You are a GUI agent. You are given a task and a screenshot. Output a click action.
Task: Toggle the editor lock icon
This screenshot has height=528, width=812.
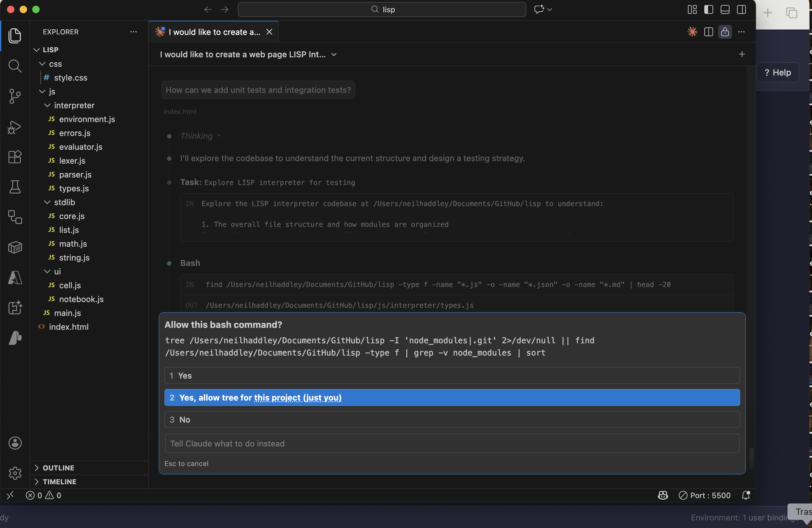coord(725,32)
